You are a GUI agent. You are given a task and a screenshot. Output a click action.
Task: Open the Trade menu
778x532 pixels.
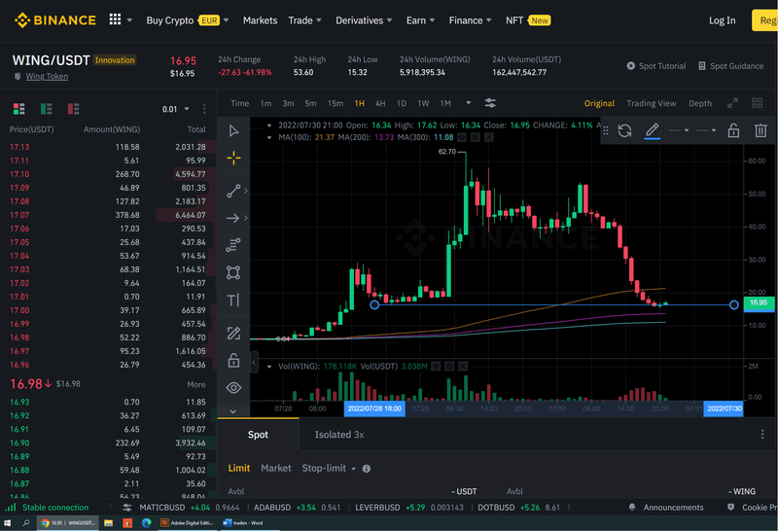click(304, 20)
